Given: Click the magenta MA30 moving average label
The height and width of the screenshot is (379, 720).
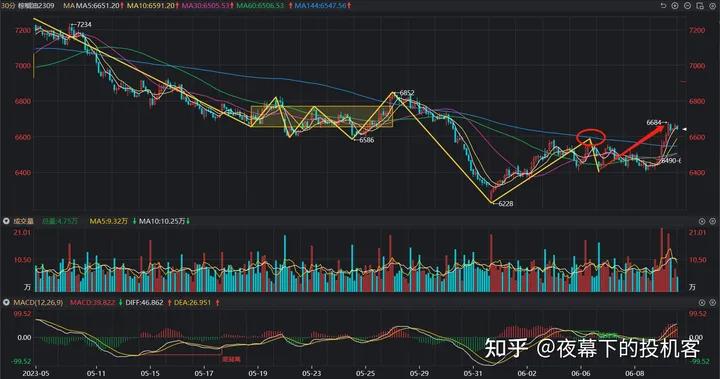Looking at the screenshot, I should (205, 6).
